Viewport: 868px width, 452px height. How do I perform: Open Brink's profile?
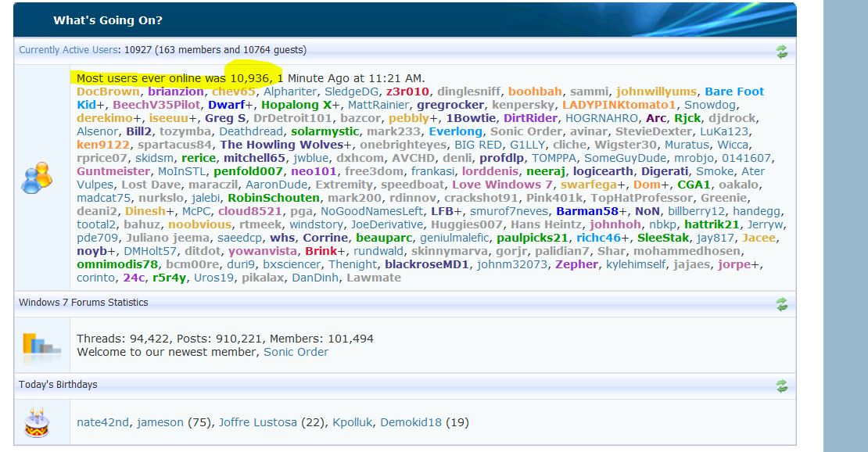tap(321, 251)
